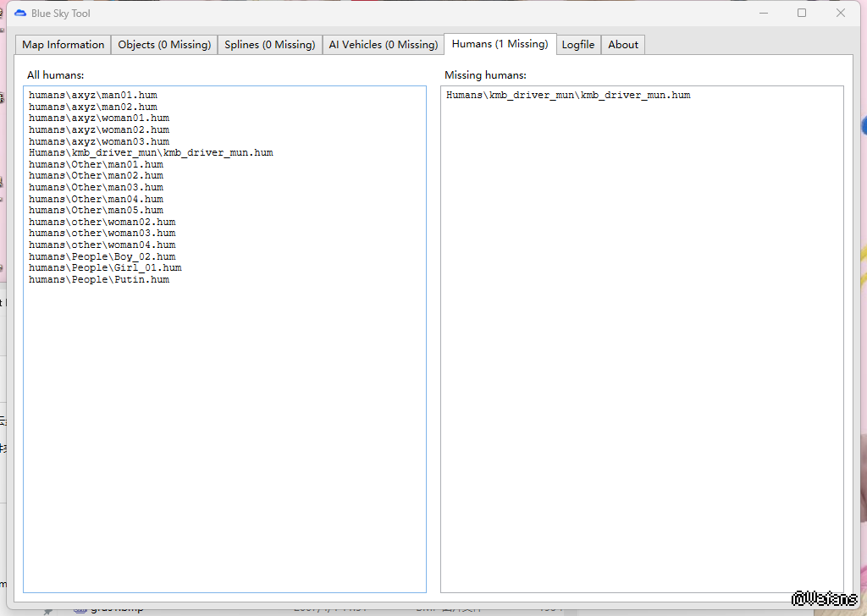Minimize the Blue Sky Tool window
Viewport: 867px width, 616px height.
tap(764, 14)
